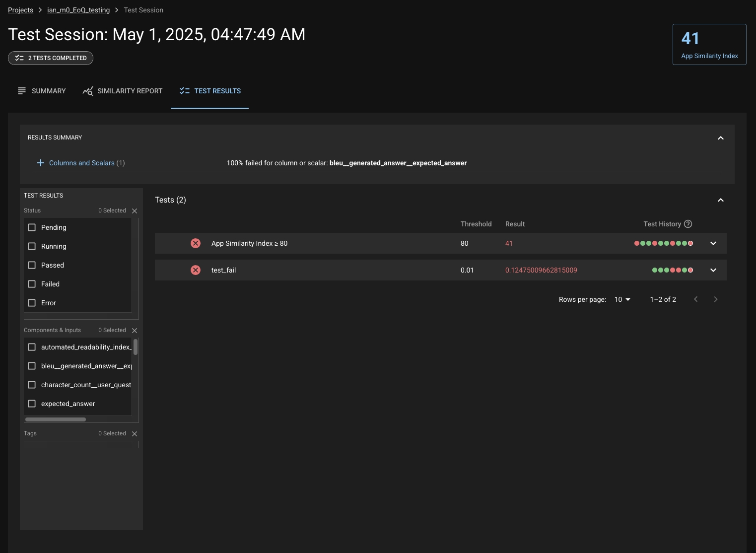Open the ian_m0_EoQ_testing breadcrumb link
This screenshot has width=756, height=553.
point(78,10)
